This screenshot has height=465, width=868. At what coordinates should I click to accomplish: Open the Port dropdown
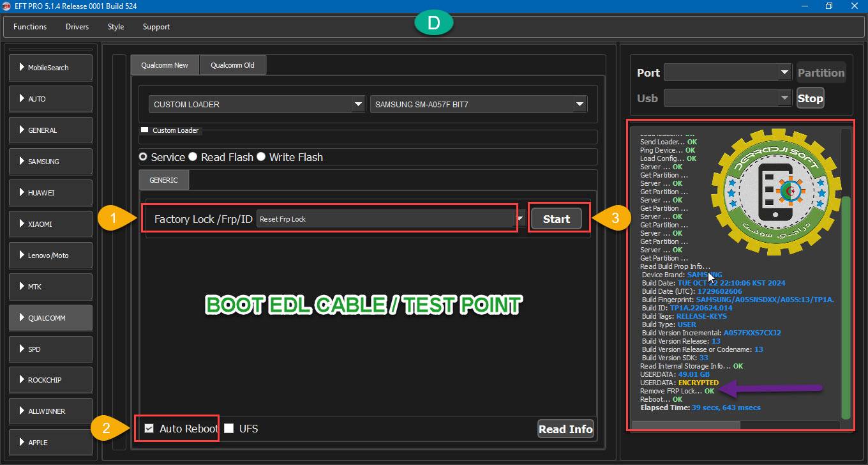click(728, 73)
